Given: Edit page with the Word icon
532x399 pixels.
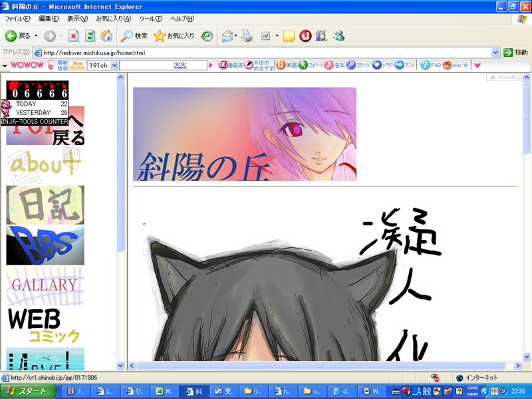Looking at the screenshot, I should coord(265,36).
